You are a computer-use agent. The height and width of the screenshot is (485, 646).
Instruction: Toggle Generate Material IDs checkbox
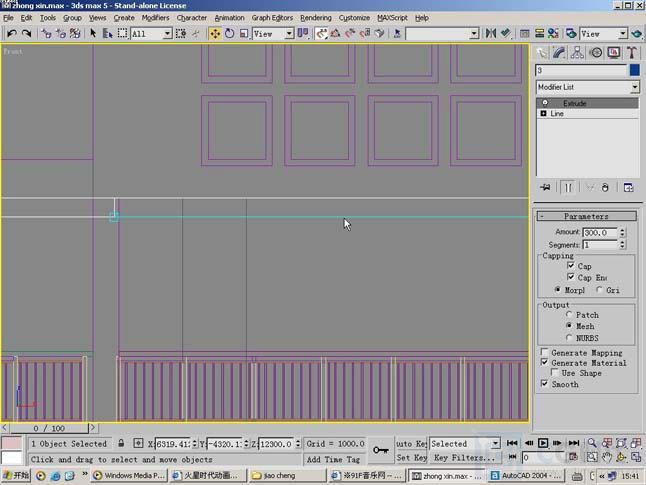(544, 362)
